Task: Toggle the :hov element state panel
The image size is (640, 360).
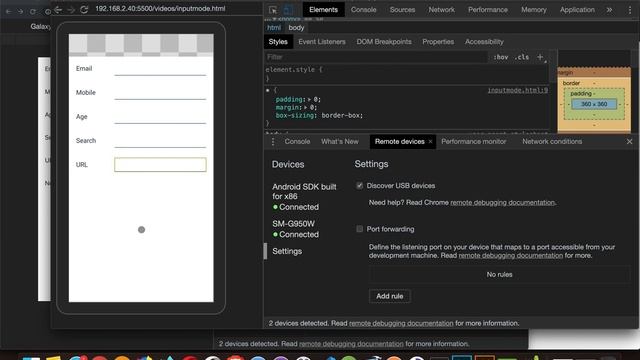Action: (x=500, y=57)
